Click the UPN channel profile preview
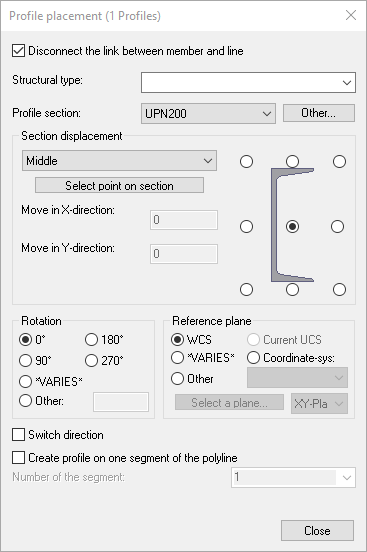 [292, 225]
